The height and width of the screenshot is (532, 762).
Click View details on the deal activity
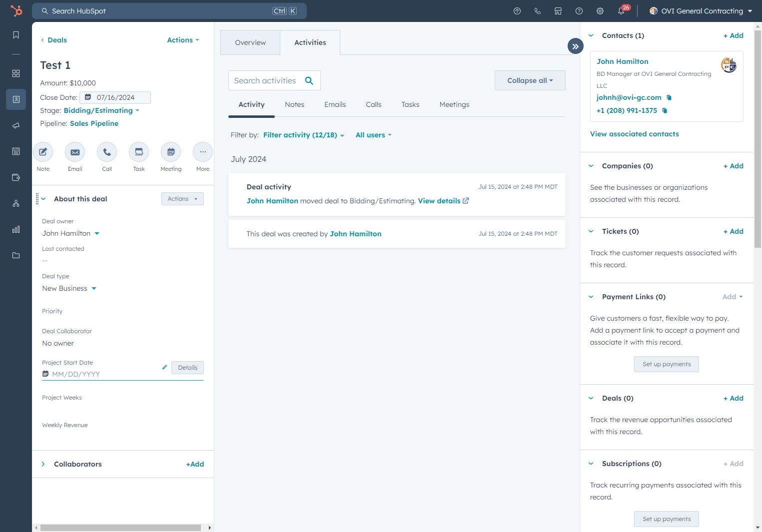[443, 201]
